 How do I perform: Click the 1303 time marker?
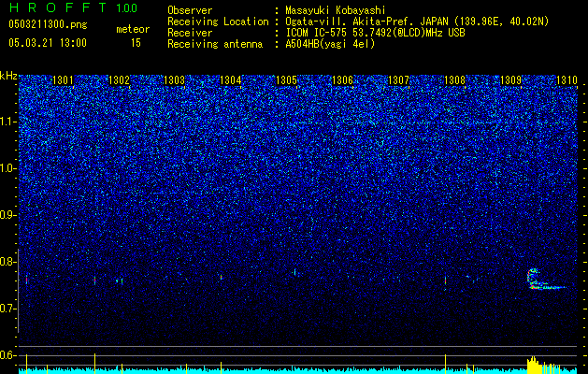click(x=175, y=80)
